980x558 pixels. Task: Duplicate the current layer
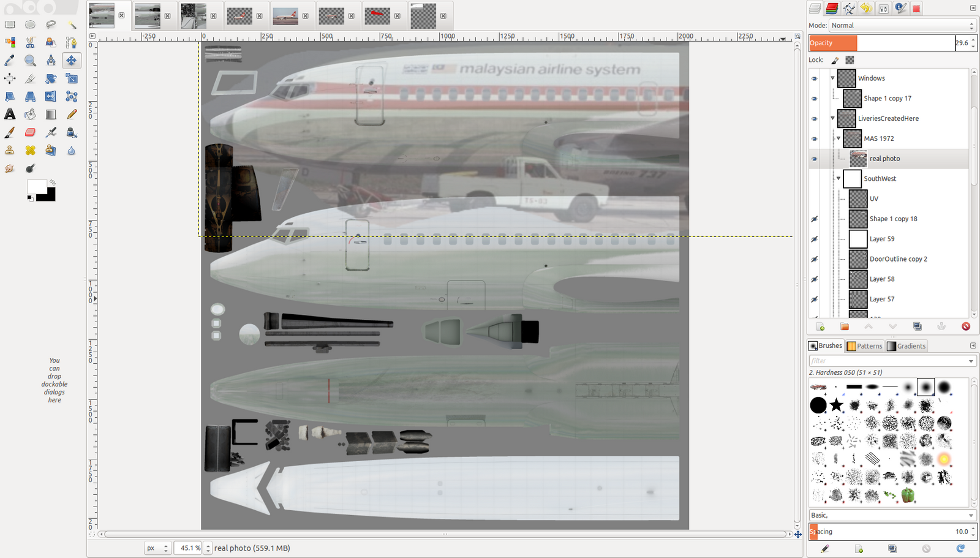[x=917, y=326]
